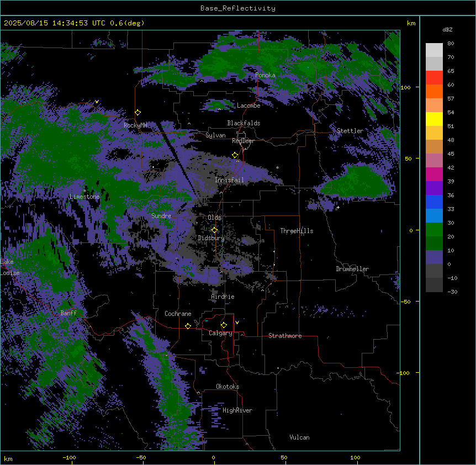Click the yellow diamond marker between Olds and Didsbury
This screenshot has width=476, height=465.
pos(214,230)
